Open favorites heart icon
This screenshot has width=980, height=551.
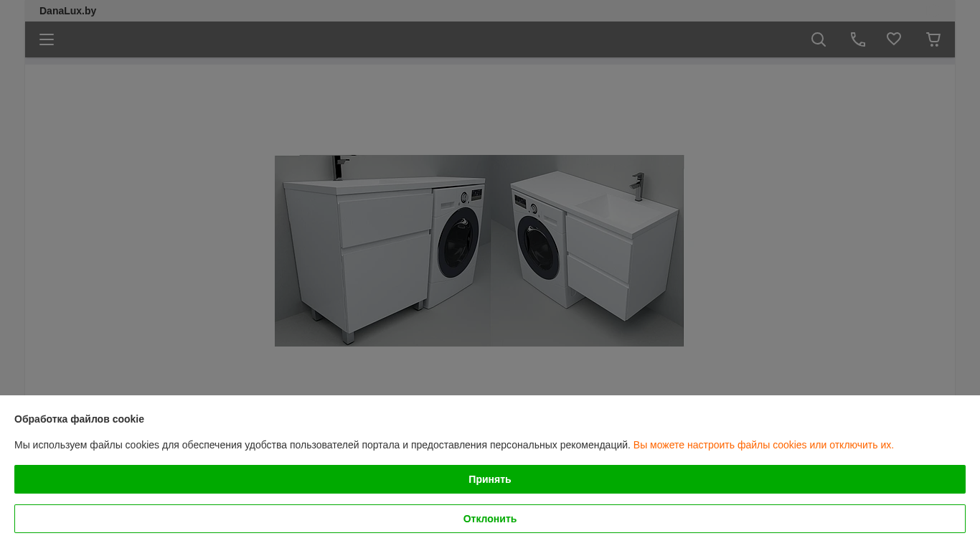[894, 39]
